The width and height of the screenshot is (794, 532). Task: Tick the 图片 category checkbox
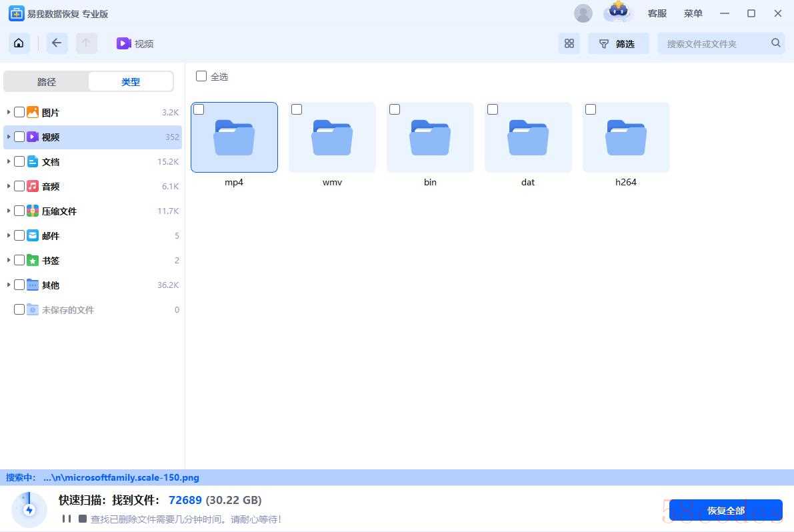pyautogui.click(x=19, y=112)
